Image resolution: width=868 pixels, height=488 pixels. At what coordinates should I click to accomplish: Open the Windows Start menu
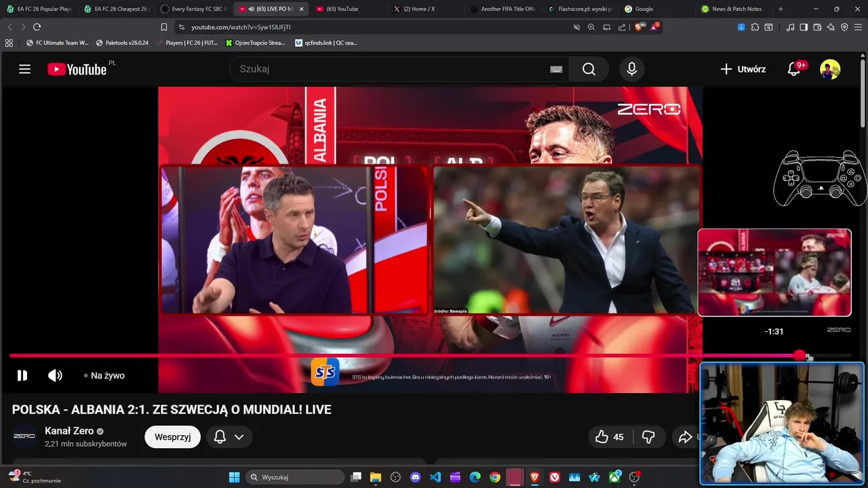pos(234,477)
